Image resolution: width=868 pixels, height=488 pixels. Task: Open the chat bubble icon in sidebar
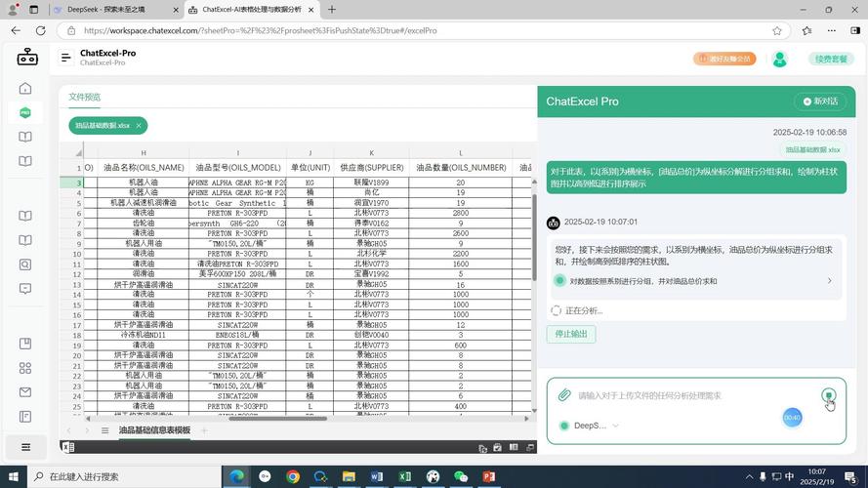25,289
